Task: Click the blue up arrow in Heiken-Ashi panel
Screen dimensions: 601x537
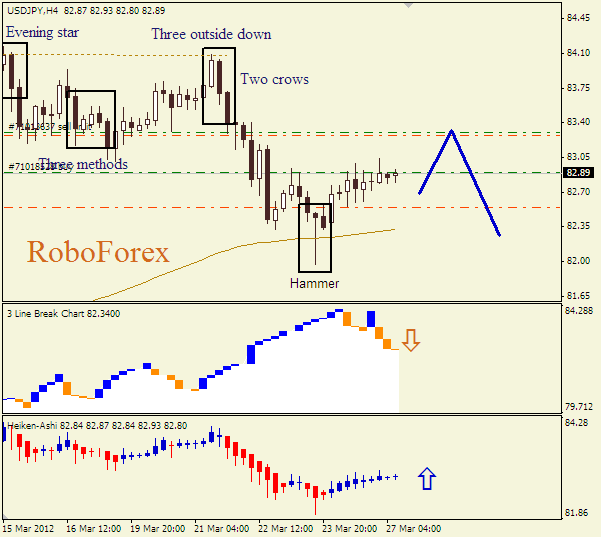Action: tap(427, 479)
